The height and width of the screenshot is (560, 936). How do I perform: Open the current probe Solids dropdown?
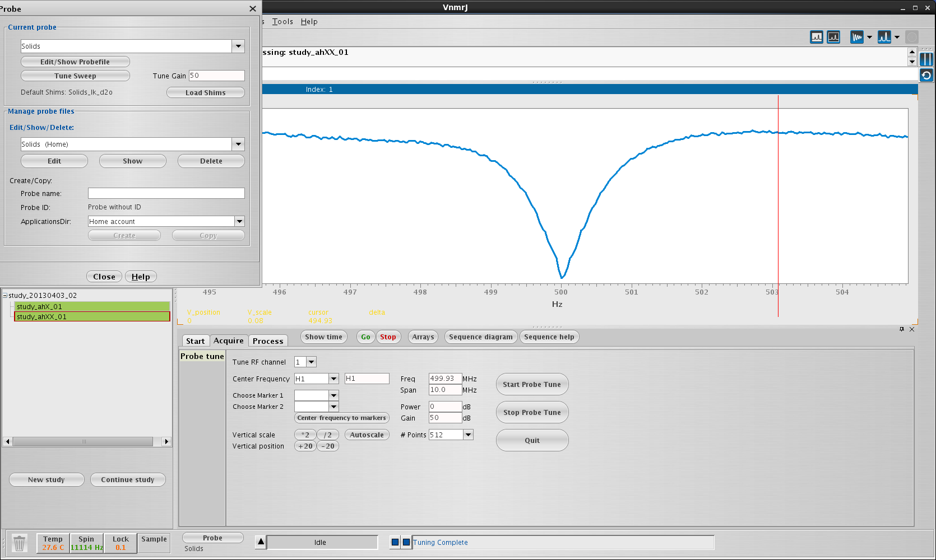(239, 46)
